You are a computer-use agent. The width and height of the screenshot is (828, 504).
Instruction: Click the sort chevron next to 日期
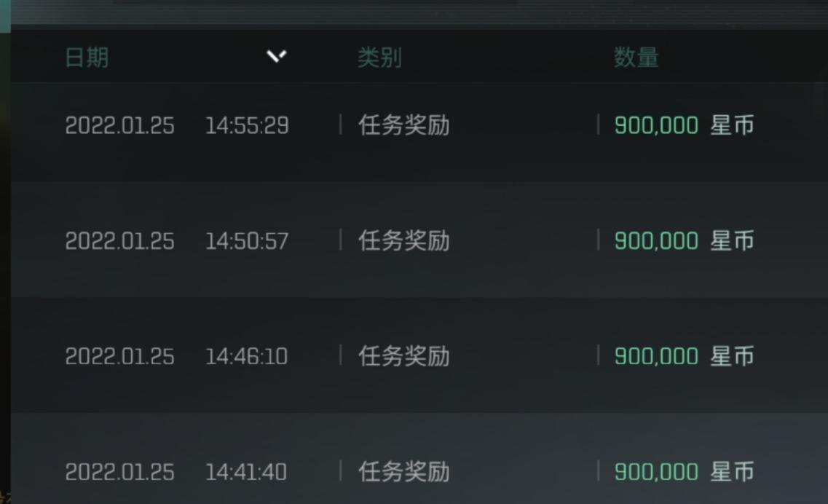tap(277, 56)
